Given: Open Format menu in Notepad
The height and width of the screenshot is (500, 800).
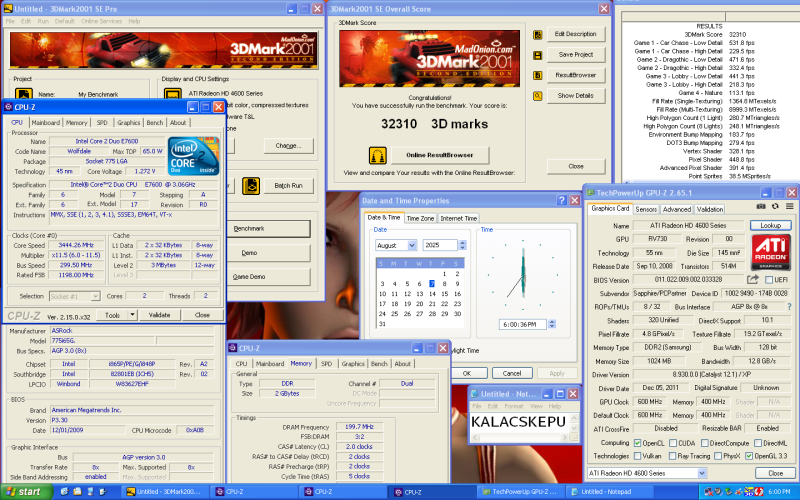Looking at the screenshot, I should pos(513,406).
